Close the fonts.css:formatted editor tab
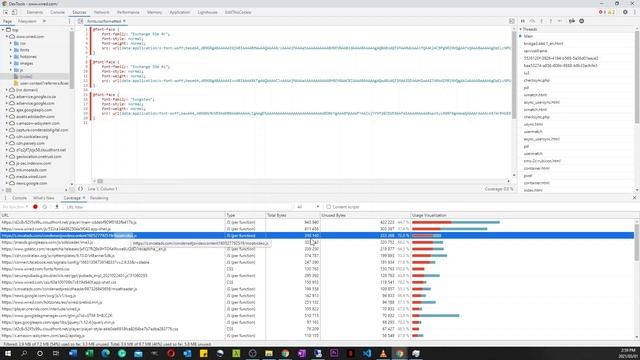This screenshot has width=640, height=360. point(124,21)
